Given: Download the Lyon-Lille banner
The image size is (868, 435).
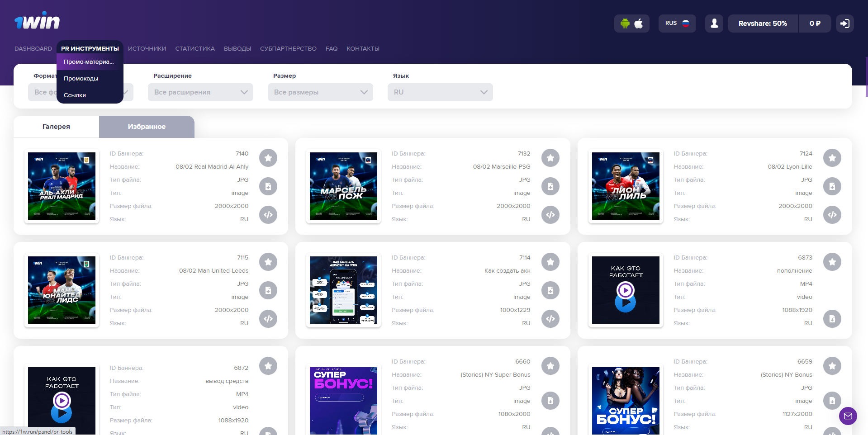Looking at the screenshot, I should pos(832,186).
